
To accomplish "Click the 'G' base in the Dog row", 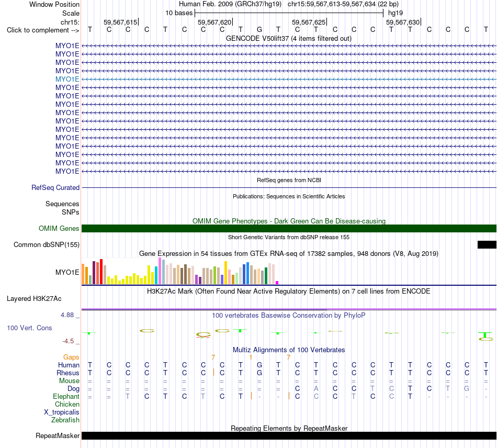I will pos(467,389).
